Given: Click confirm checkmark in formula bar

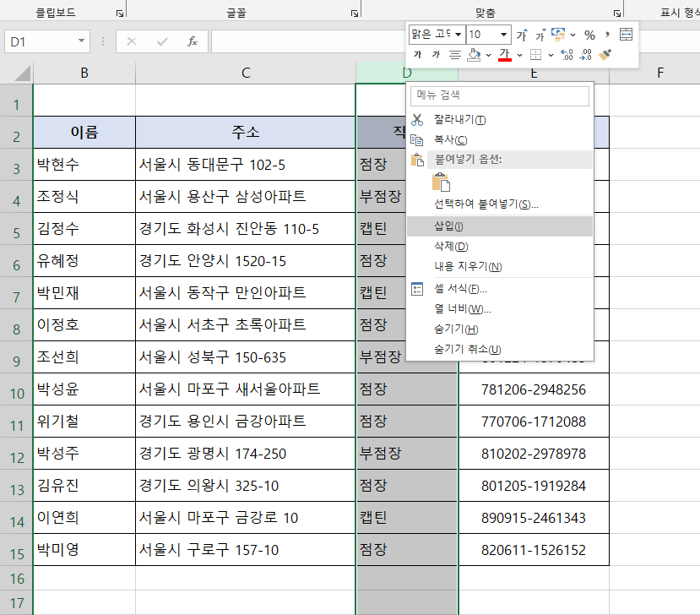Looking at the screenshot, I should point(162,41).
